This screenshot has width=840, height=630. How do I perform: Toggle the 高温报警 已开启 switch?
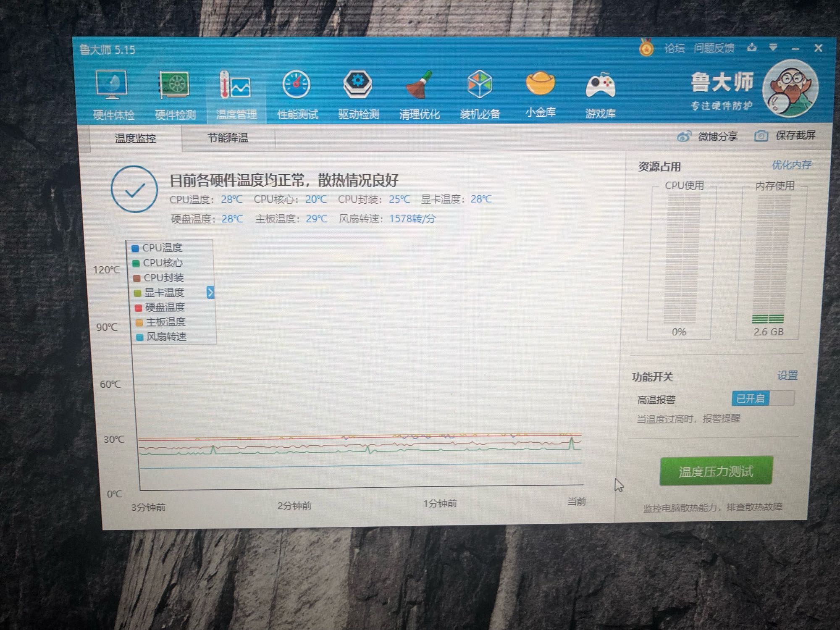coord(763,398)
